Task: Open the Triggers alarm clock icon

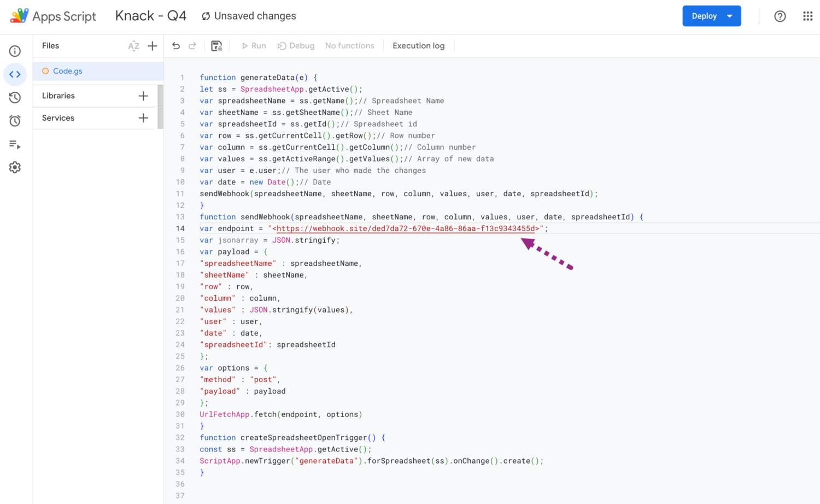Action: 15,121
